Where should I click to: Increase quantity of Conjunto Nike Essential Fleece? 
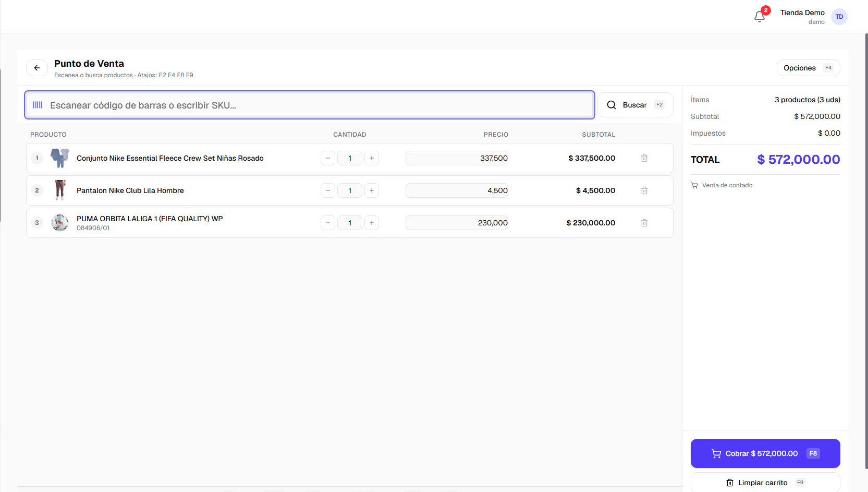[372, 158]
